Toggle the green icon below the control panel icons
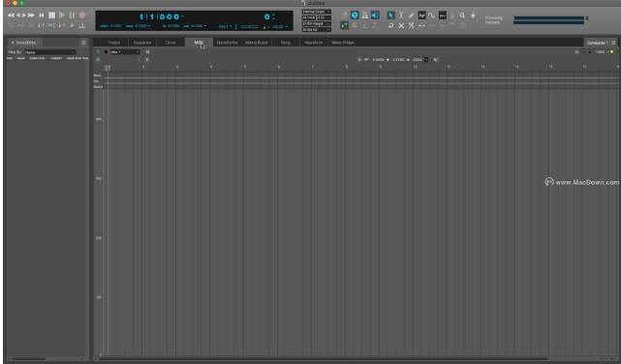621x364 pixels. (x=345, y=26)
